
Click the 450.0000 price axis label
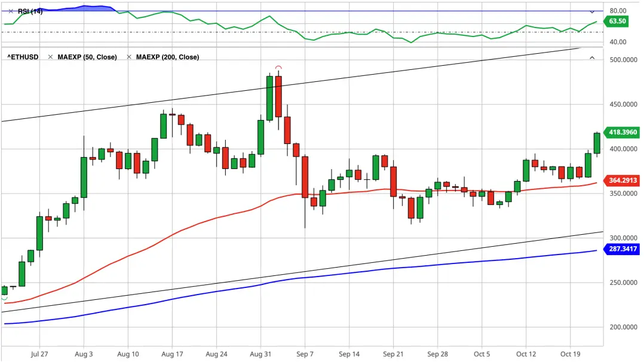[624, 105]
